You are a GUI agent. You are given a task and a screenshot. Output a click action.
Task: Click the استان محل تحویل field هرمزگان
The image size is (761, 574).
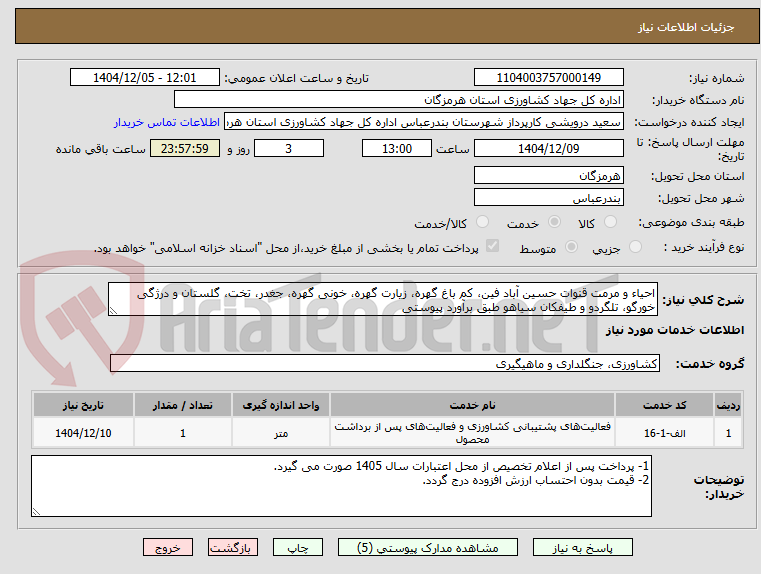(x=548, y=176)
